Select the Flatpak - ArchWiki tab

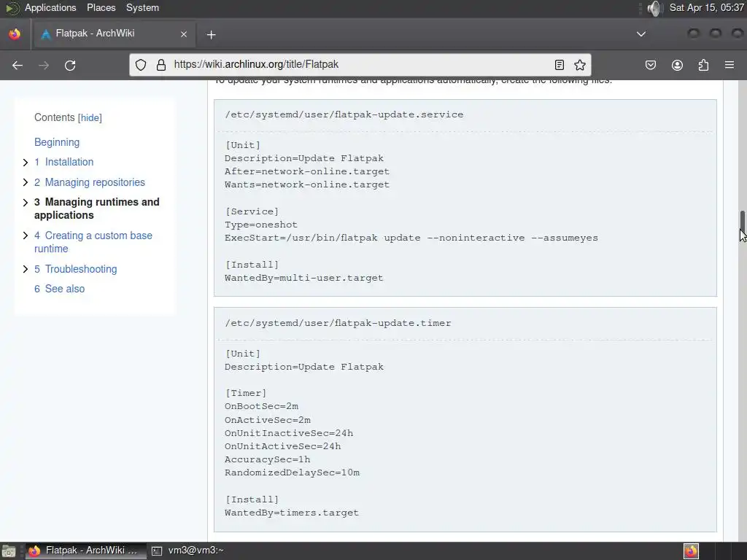[113, 34]
